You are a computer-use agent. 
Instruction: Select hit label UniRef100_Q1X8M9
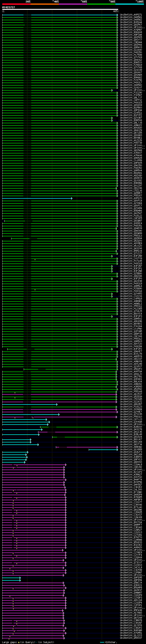pyautogui.click(x=131, y=450)
